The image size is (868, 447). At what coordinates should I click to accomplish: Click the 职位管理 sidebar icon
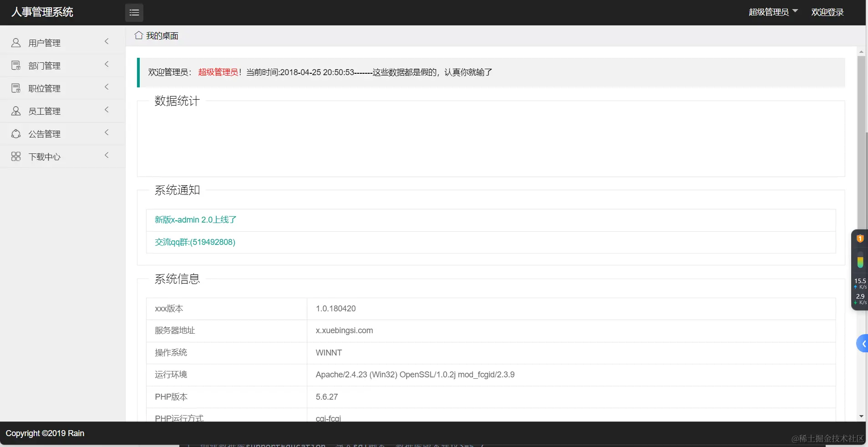(x=16, y=88)
